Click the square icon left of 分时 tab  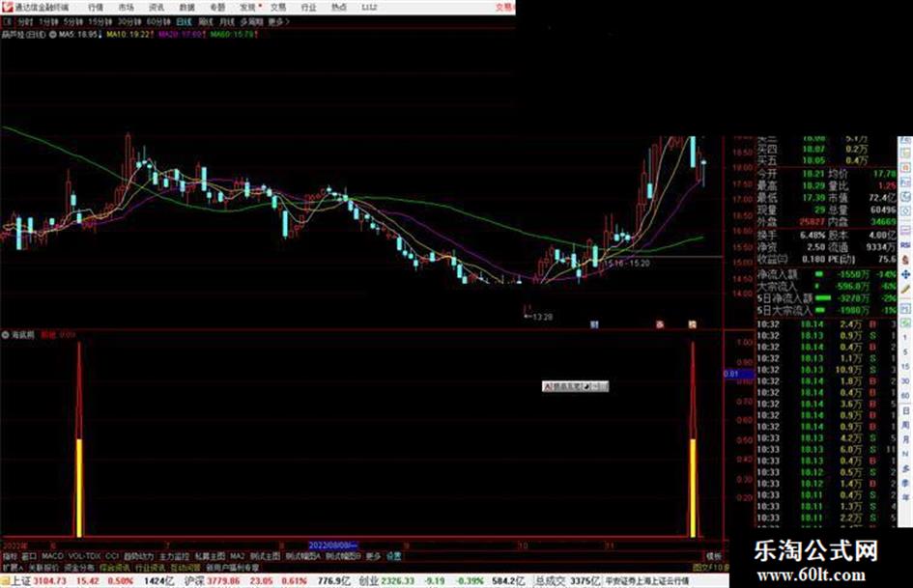point(7,22)
